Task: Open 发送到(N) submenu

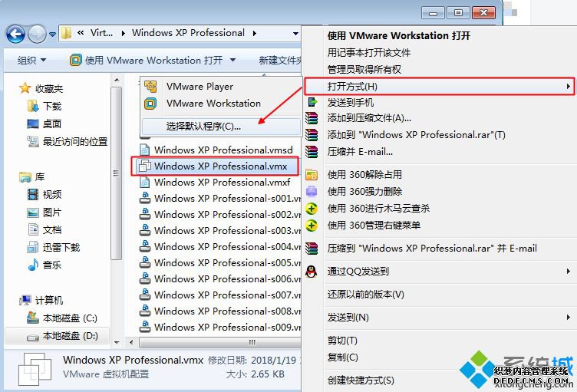Action: tap(439, 318)
